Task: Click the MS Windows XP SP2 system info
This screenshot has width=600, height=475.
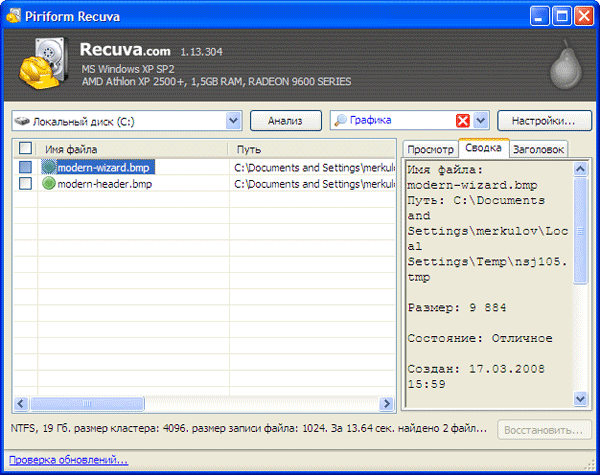Action: pos(128,69)
